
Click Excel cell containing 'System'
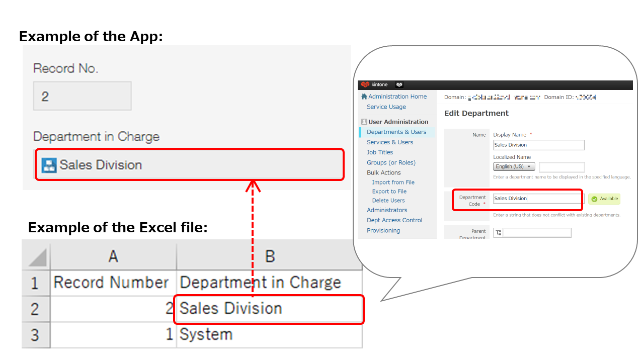pyautogui.click(x=269, y=335)
